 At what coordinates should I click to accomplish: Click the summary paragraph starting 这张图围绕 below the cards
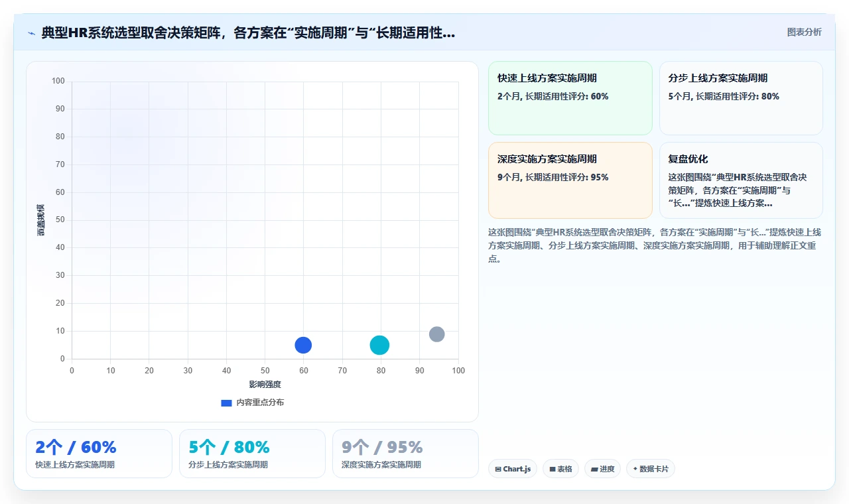click(x=655, y=245)
